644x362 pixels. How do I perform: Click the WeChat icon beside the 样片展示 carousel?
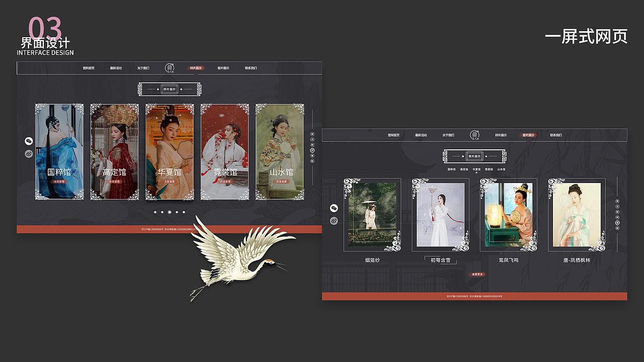29,141
